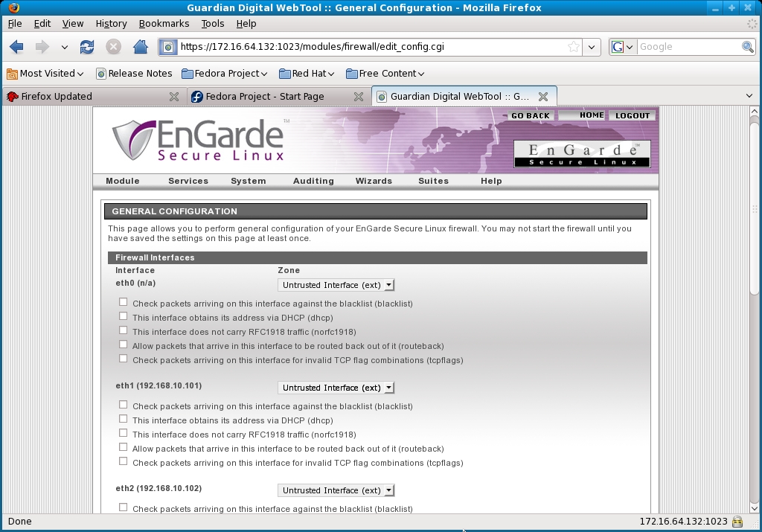Click the LOGOUT button
The width and height of the screenshot is (762, 532).
633,115
